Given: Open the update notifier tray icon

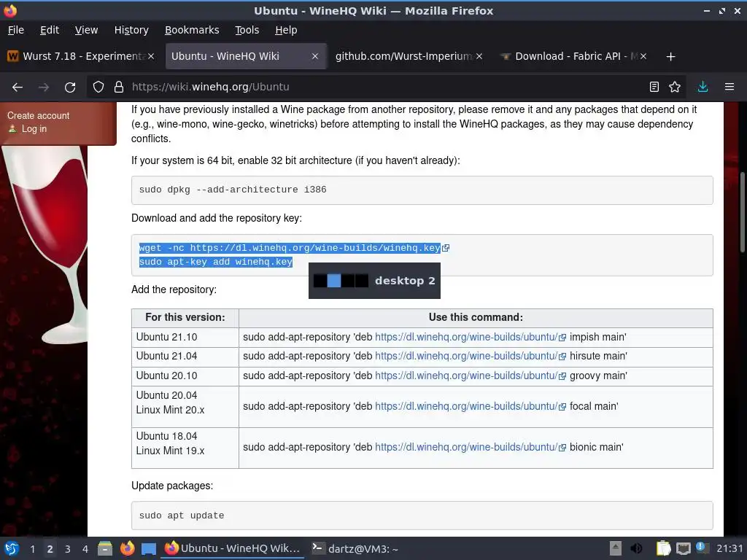Looking at the screenshot, I should 701,547.
